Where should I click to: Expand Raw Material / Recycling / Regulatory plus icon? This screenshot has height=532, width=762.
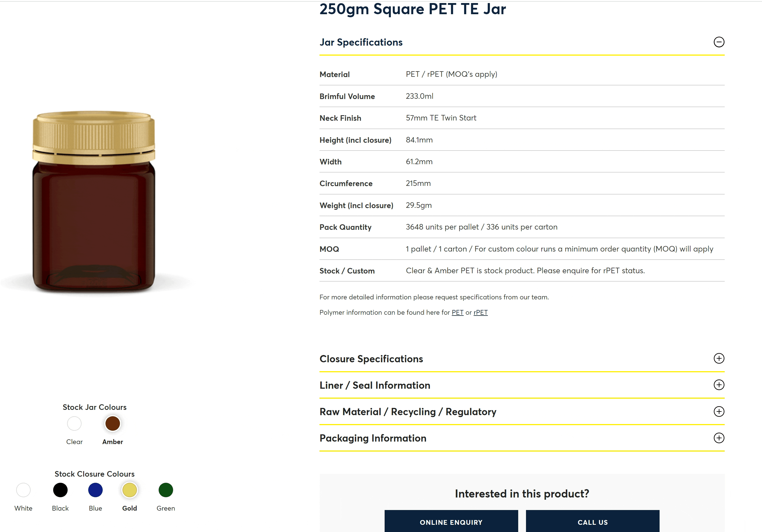[x=719, y=412]
